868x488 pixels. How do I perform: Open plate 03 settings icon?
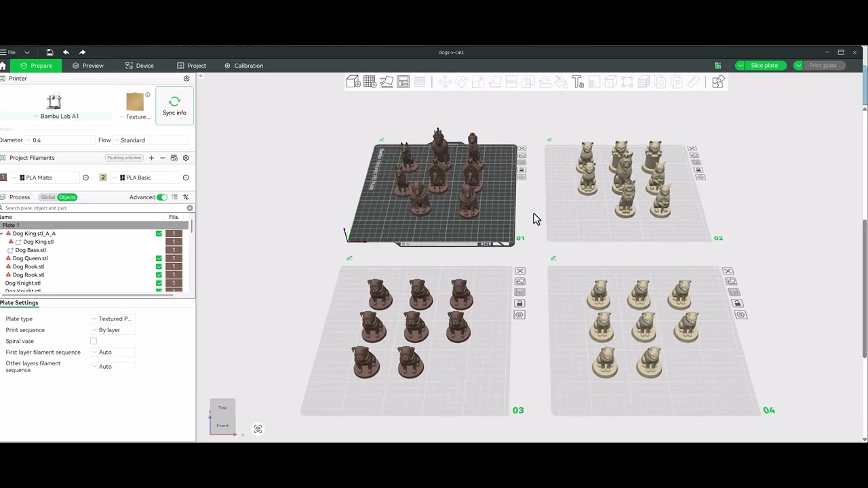click(519, 314)
